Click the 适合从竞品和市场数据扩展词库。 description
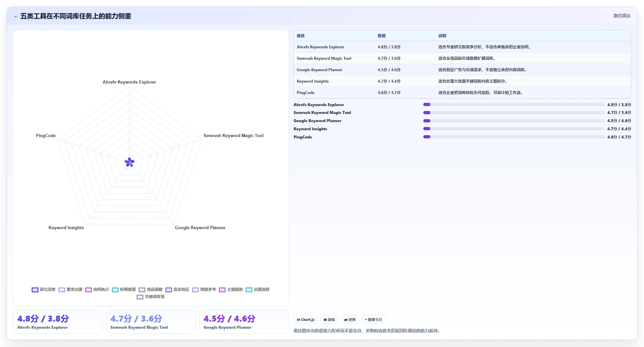Image resolution: width=644 pixels, height=347 pixels. pyautogui.click(x=468, y=58)
